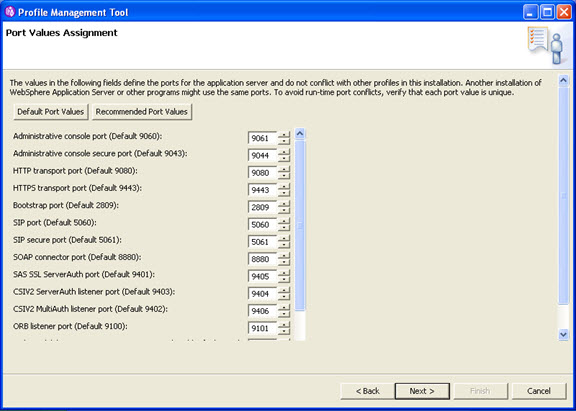
Task: Decrement the SIP secure port spinner
Action: point(284,245)
